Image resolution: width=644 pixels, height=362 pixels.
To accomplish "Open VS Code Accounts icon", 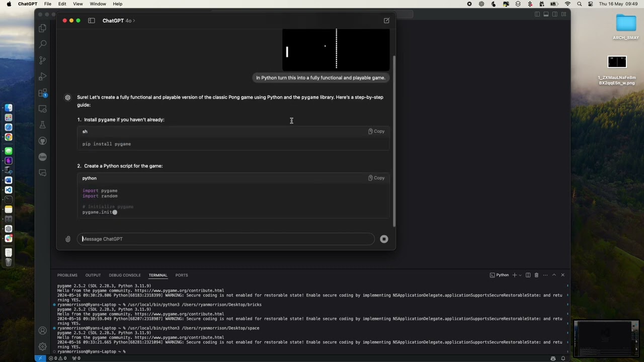I will point(43,330).
